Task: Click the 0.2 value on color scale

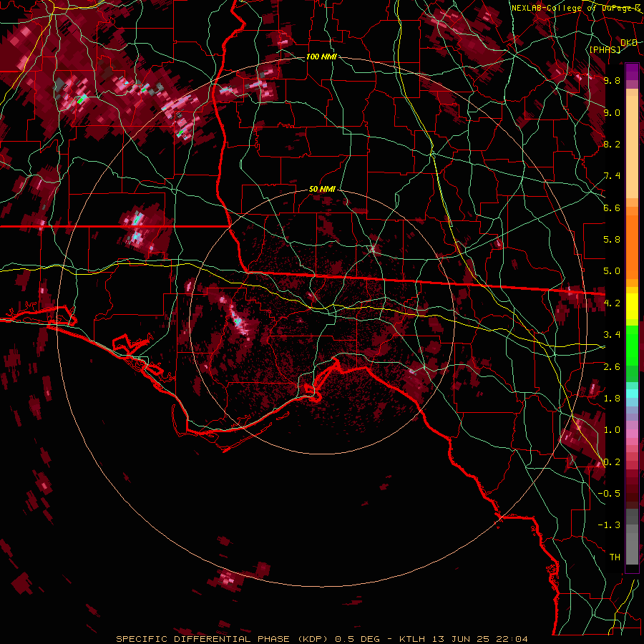Action: tap(612, 462)
